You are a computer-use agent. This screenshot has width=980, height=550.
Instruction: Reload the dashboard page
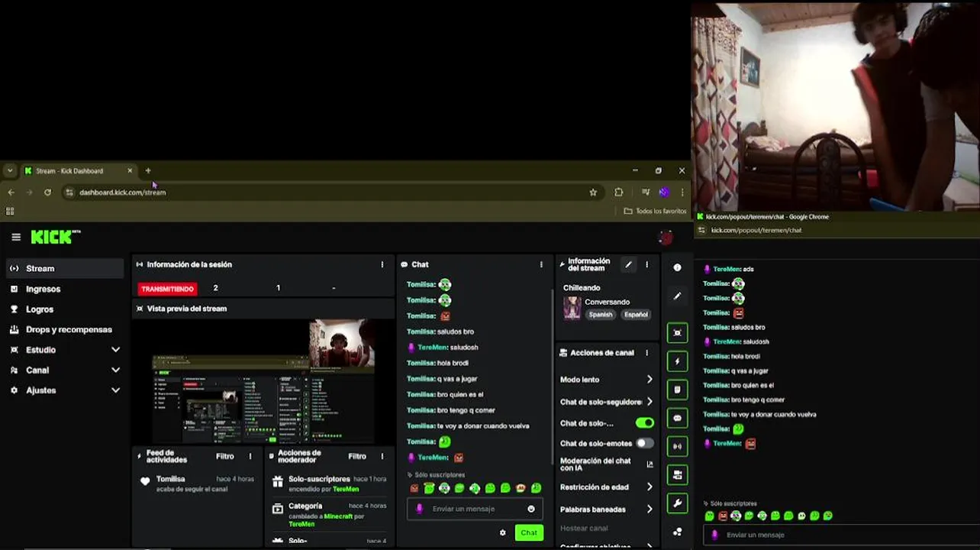(47, 192)
